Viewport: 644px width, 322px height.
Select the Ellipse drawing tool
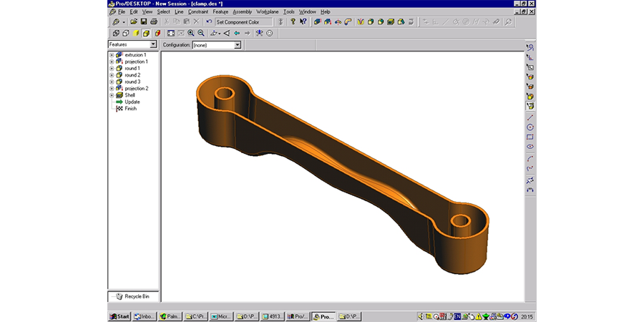pos(530,147)
